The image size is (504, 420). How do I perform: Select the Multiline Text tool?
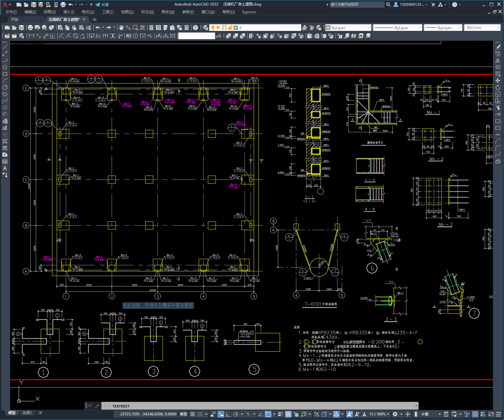[5, 168]
